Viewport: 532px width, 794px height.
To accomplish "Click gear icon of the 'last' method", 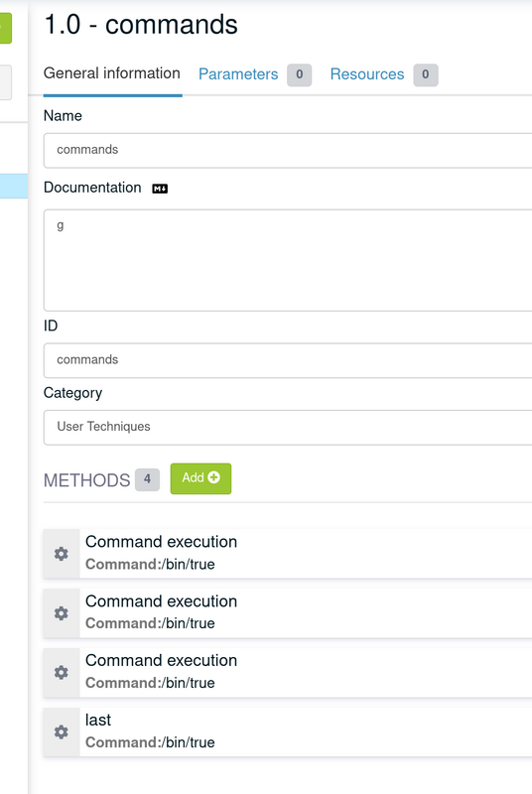I will [62, 731].
